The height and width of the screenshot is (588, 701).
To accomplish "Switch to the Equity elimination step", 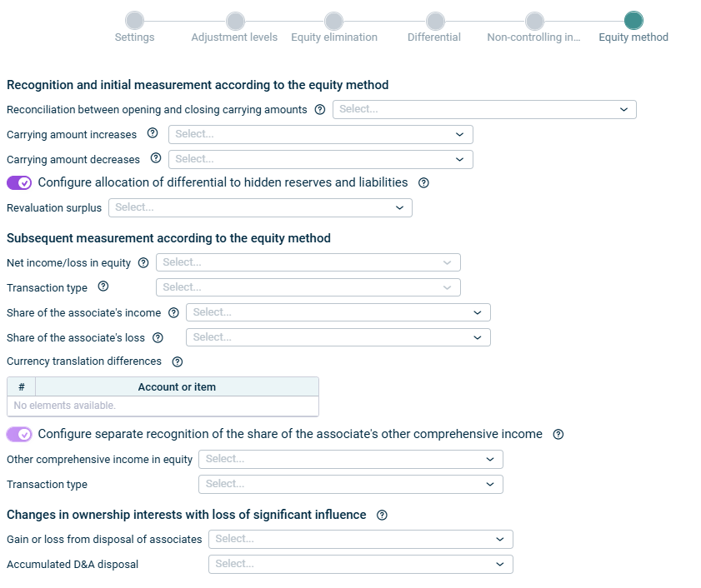I will click(x=333, y=22).
